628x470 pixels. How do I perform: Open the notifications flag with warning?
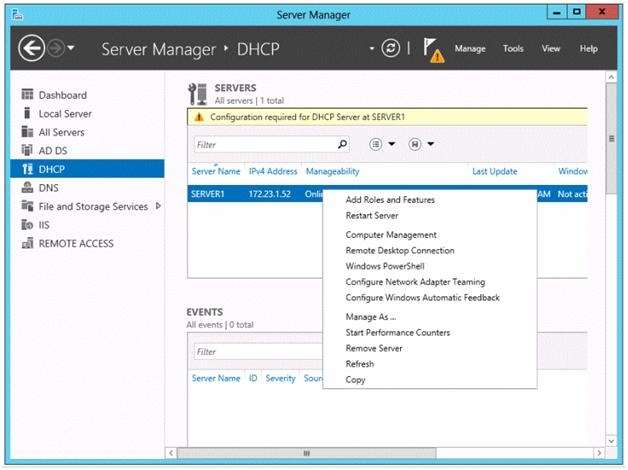coord(433,50)
